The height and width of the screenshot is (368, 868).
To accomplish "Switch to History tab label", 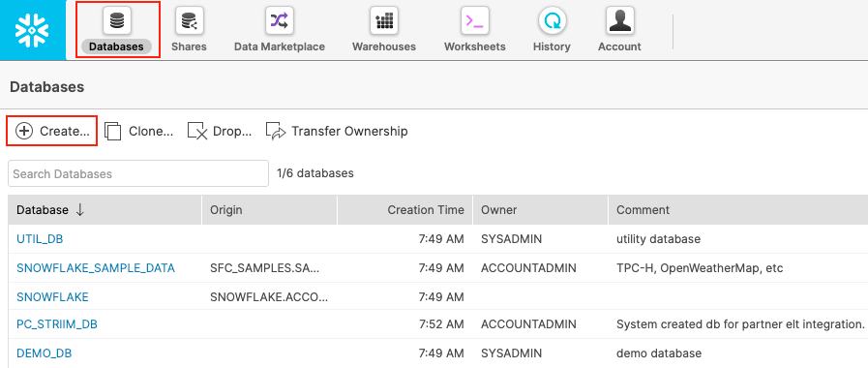I will point(552,46).
